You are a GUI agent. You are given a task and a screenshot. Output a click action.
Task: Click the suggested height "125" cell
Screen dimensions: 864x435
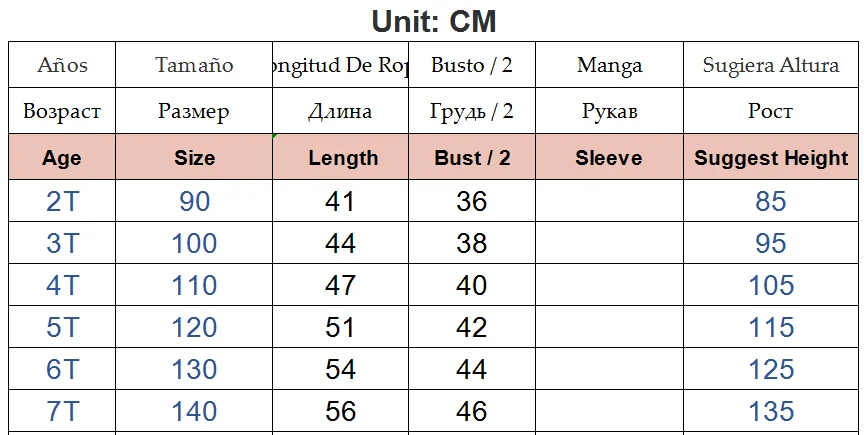tap(771, 369)
